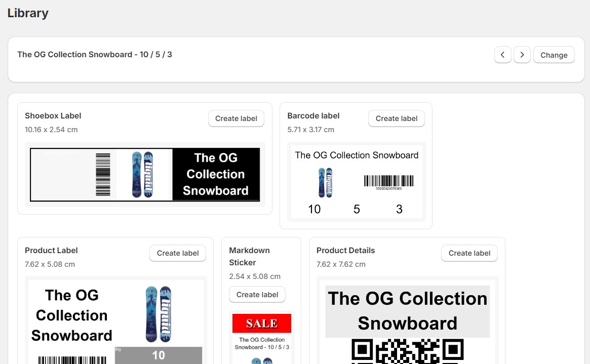This screenshot has height=364, width=590.
Task: Go to previous product variant arrow
Action: [x=502, y=55]
